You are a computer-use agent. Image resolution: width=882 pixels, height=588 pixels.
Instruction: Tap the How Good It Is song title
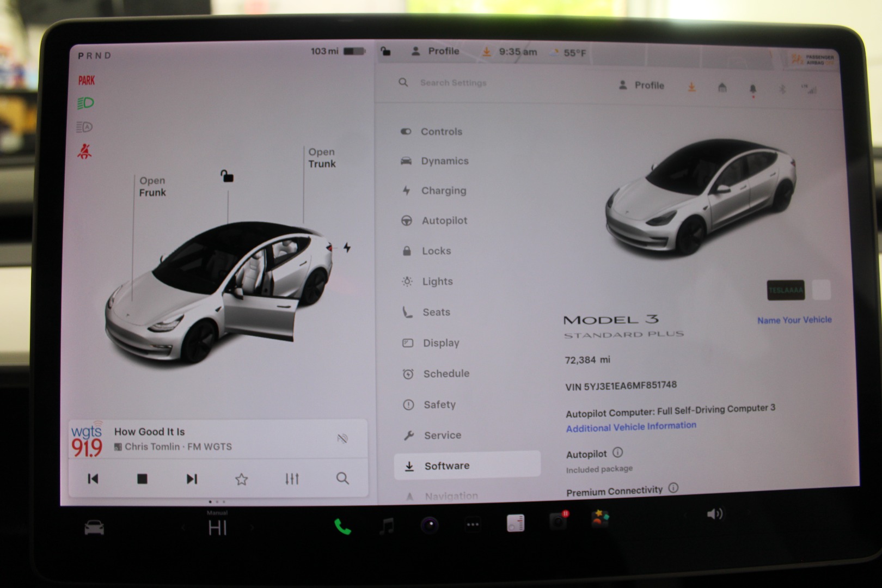pyautogui.click(x=149, y=432)
